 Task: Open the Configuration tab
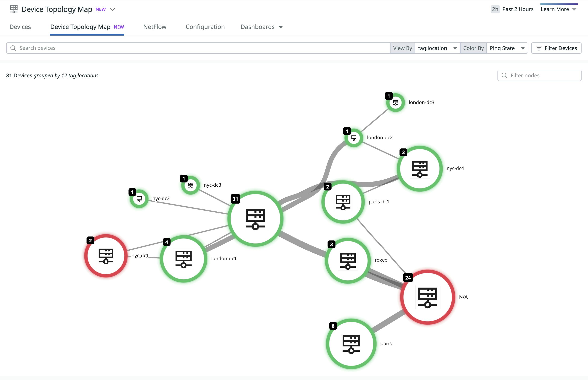(x=205, y=27)
